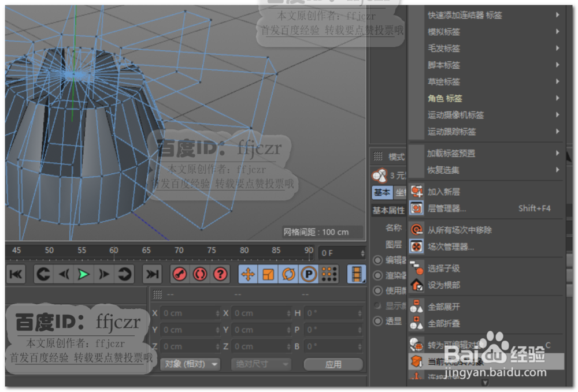Step forward one frame
The height and width of the screenshot is (392, 578).
[104, 274]
